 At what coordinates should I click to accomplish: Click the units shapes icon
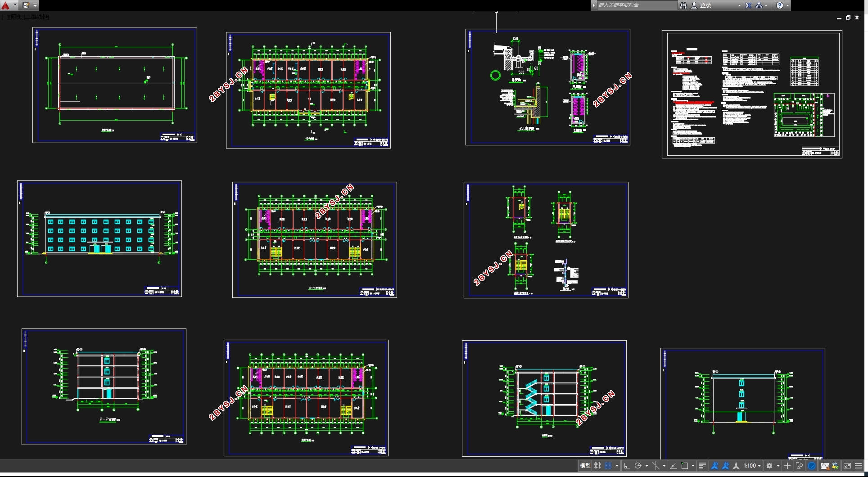click(799, 466)
